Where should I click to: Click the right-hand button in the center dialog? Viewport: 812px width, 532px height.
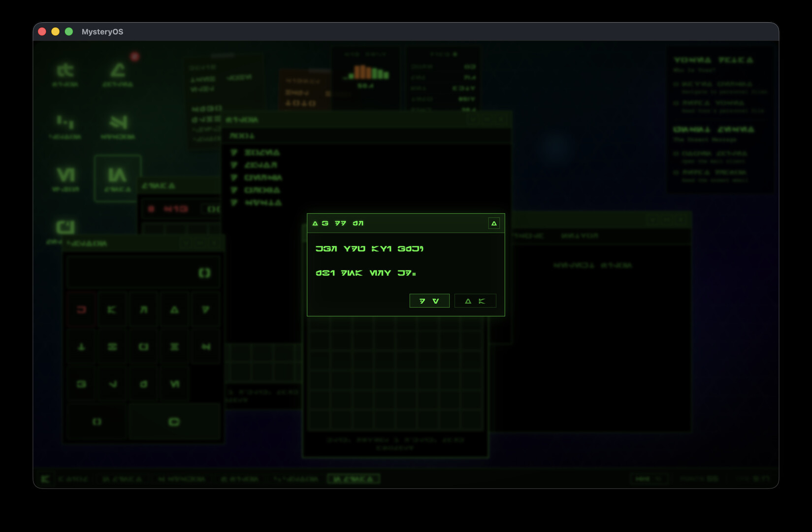pyautogui.click(x=475, y=300)
